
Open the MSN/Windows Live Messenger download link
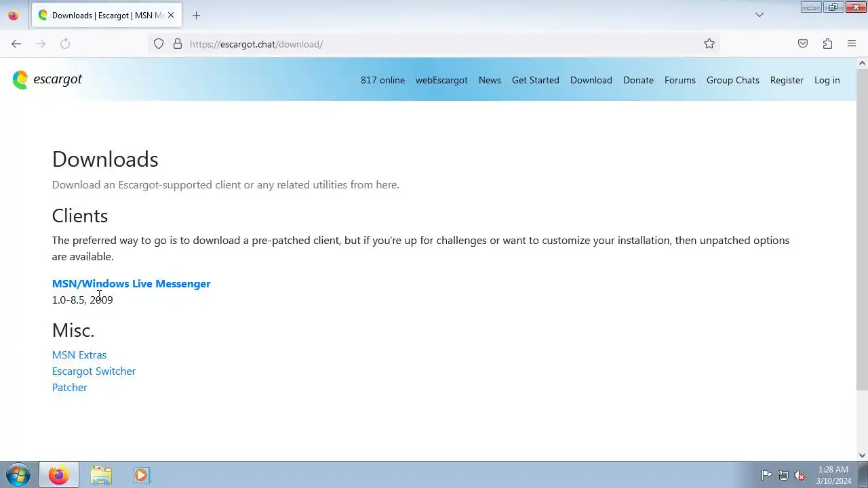131,284
